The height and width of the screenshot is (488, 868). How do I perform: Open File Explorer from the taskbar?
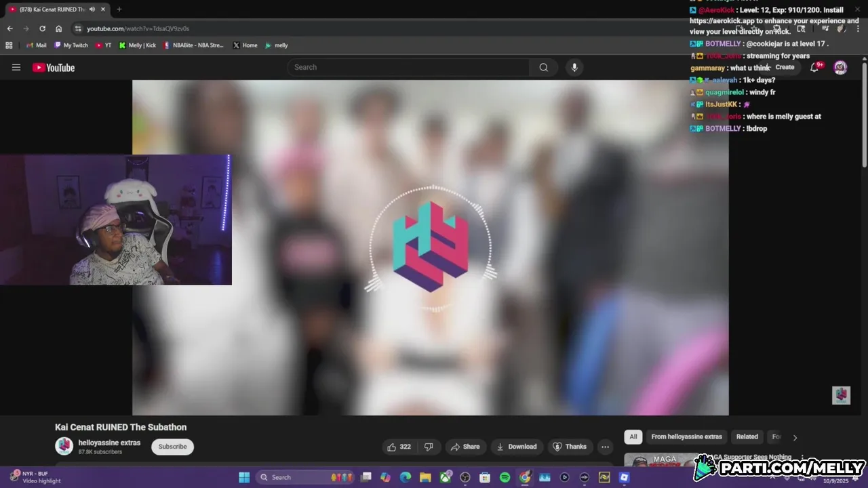pos(425,477)
